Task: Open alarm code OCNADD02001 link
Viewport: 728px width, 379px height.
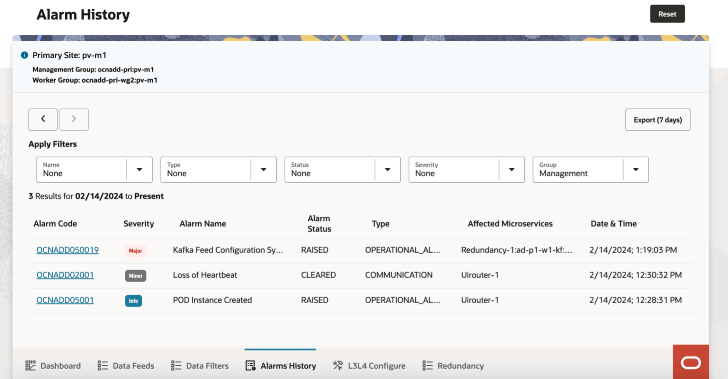Action: (65, 275)
